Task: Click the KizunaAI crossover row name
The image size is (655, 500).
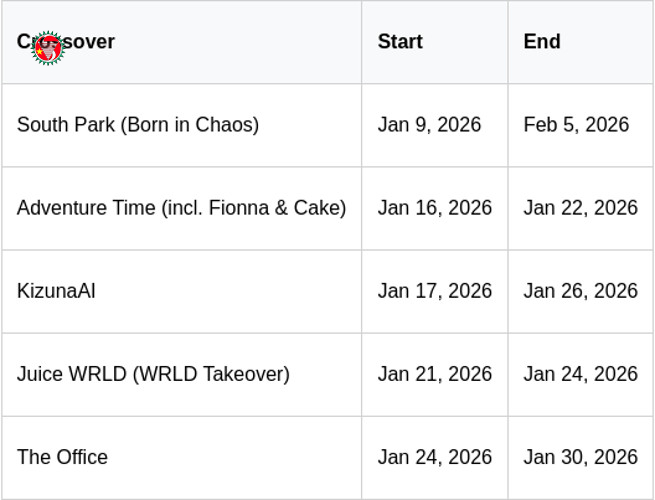Action: [x=56, y=291]
